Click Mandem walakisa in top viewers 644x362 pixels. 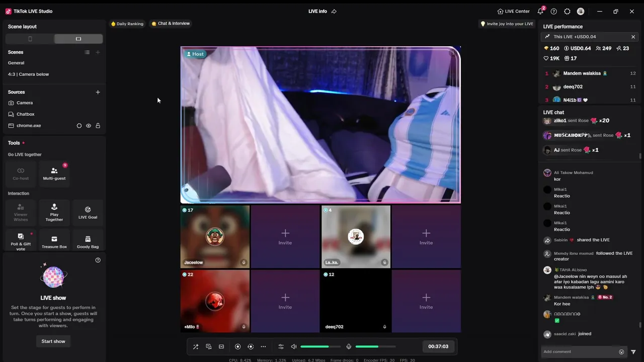(x=582, y=73)
